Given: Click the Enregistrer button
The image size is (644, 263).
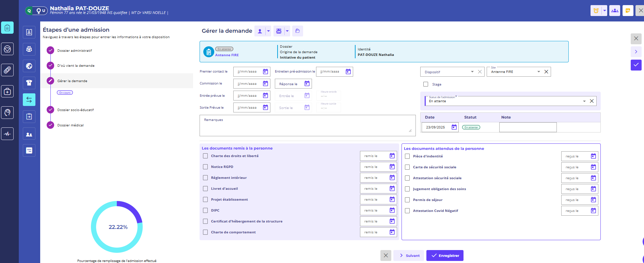Looking at the screenshot, I should coord(445,256).
